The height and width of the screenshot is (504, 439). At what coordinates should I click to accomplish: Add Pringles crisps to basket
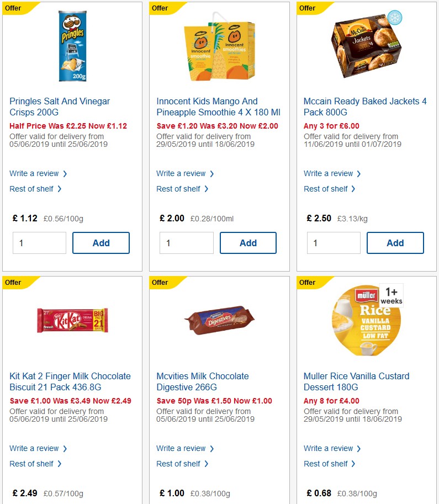click(101, 242)
